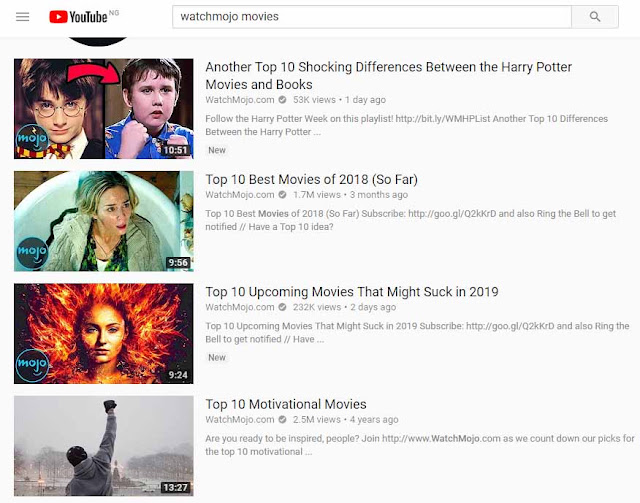Open Upcoming Movies 2019 thumbnail
Viewport: 640px width, 503px height.
click(104, 334)
